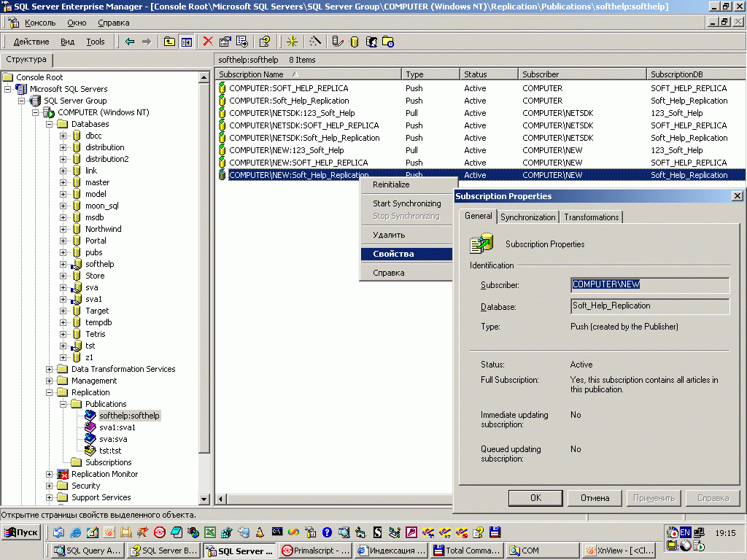This screenshot has width=747, height=560.
Task: Click the Replication Monitor icon in tree
Action: [x=63, y=474]
